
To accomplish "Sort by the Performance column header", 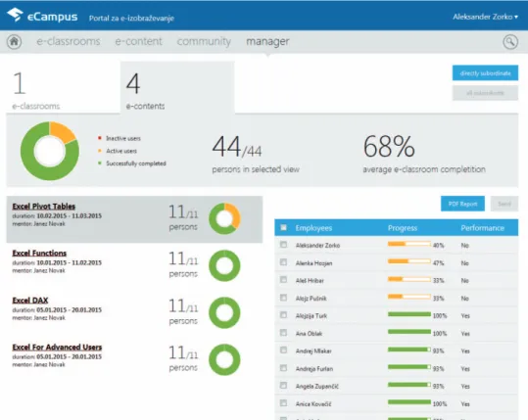I will (482, 228).
